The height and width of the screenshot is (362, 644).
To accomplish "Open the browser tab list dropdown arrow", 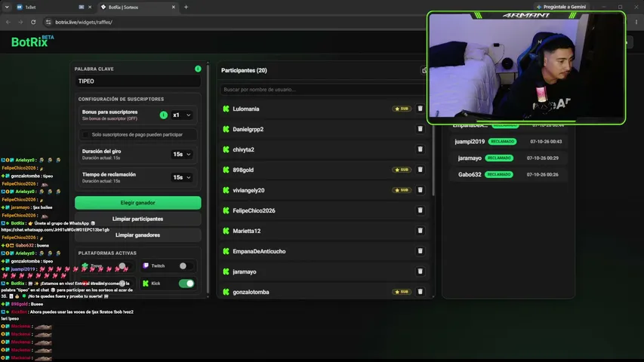I will [7, 7].
